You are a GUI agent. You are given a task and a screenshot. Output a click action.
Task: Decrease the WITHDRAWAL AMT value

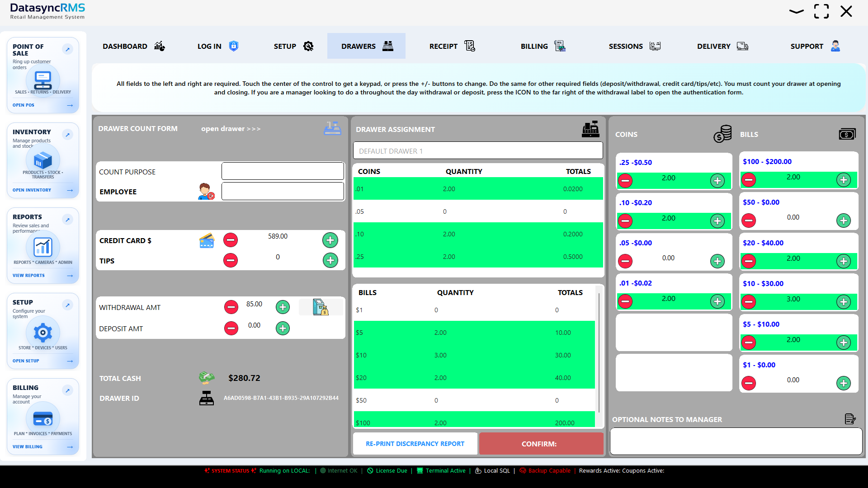(231, 307)
